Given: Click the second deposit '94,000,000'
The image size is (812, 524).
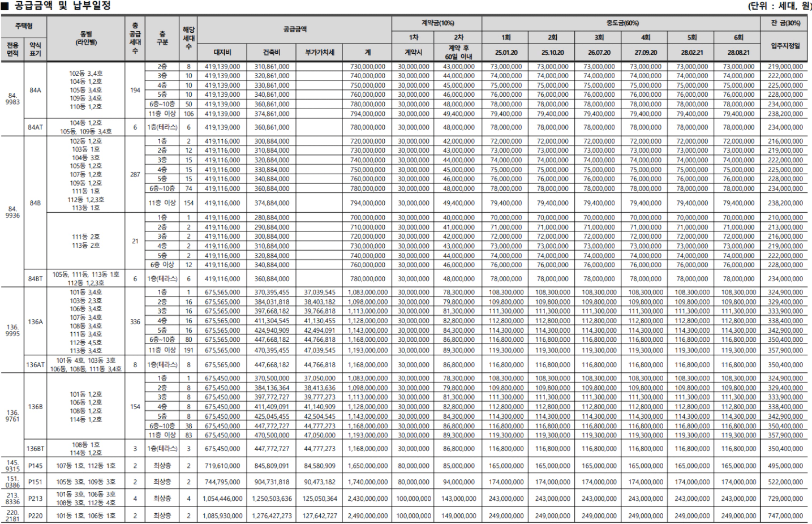Looking at the screenshot, I should (459, 482).
